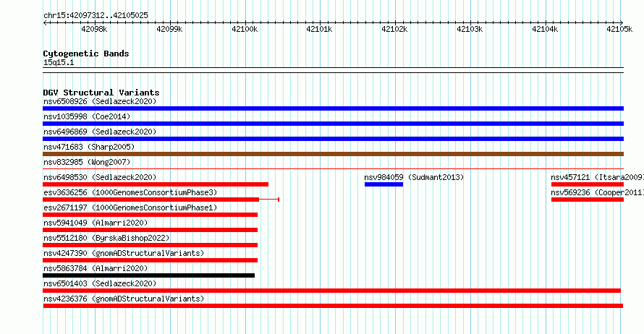Click the nsv6498530 (Sedlazeck2020) label
This screenshot has height=334, width=644.
100,177
